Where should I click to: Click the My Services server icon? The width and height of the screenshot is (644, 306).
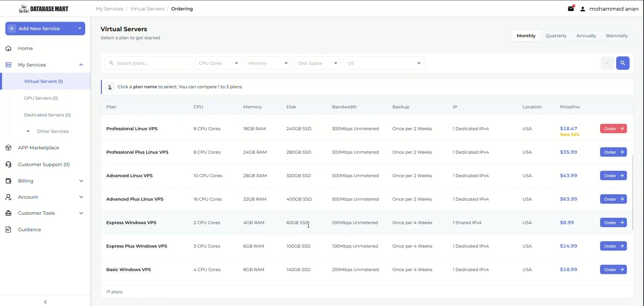(x=8, y=65)
